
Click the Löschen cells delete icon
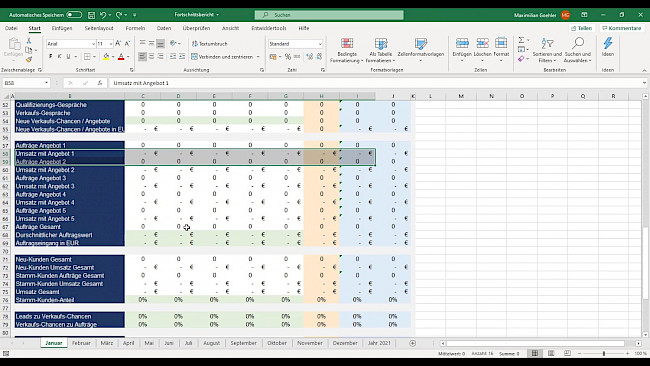483,43
